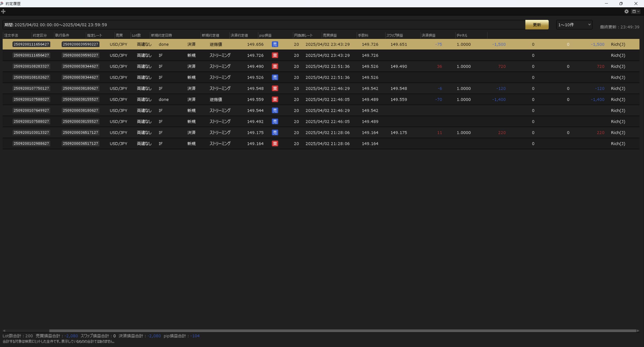
Task: Open the window layout dropdown icon
Action: 635,11
